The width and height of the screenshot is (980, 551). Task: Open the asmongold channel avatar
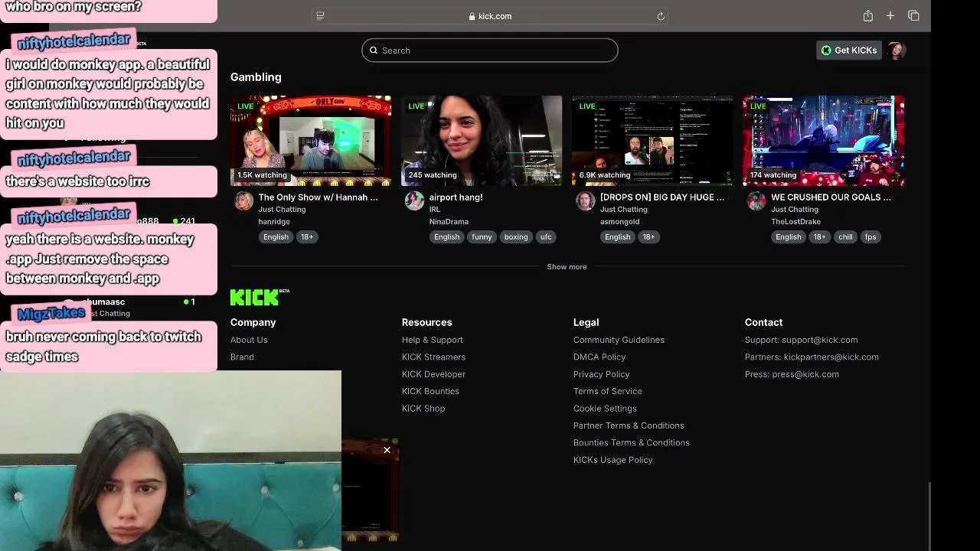coord(586,201)
